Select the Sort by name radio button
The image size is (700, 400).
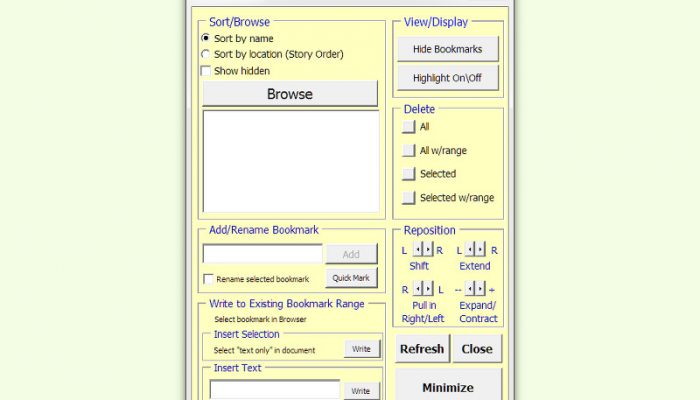click(x=205, y=38)
